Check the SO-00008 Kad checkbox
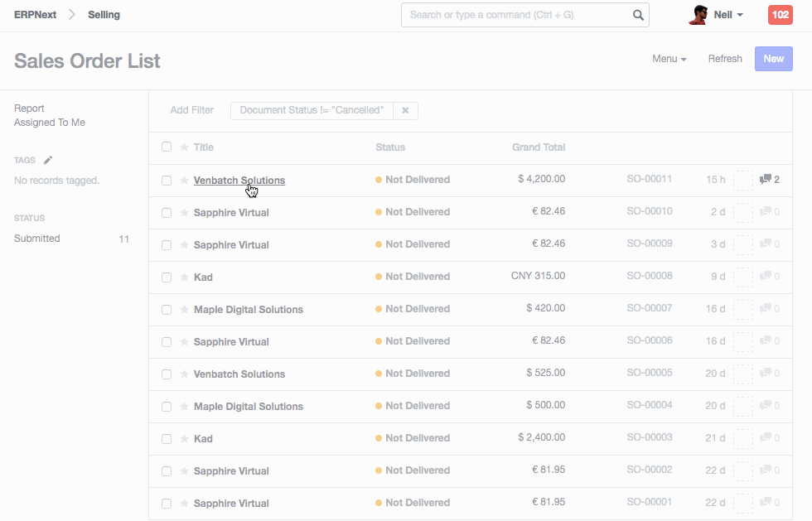The width and height of the screenshot is (812, 521). coord(167,277)
